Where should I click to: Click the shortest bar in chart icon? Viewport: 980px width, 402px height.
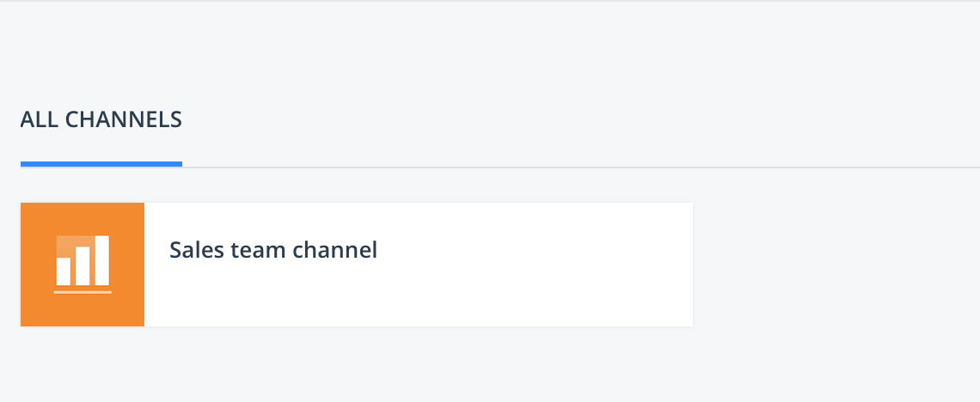(x=63, y=271)
